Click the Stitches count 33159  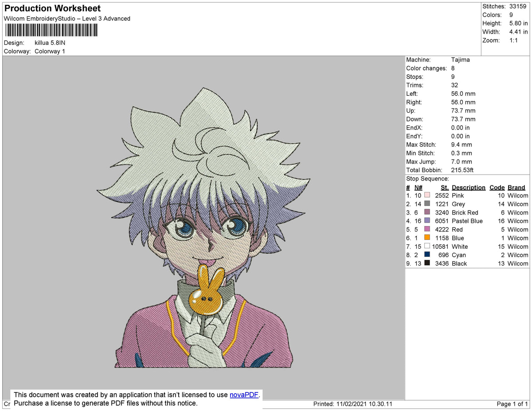pos(518,6)
